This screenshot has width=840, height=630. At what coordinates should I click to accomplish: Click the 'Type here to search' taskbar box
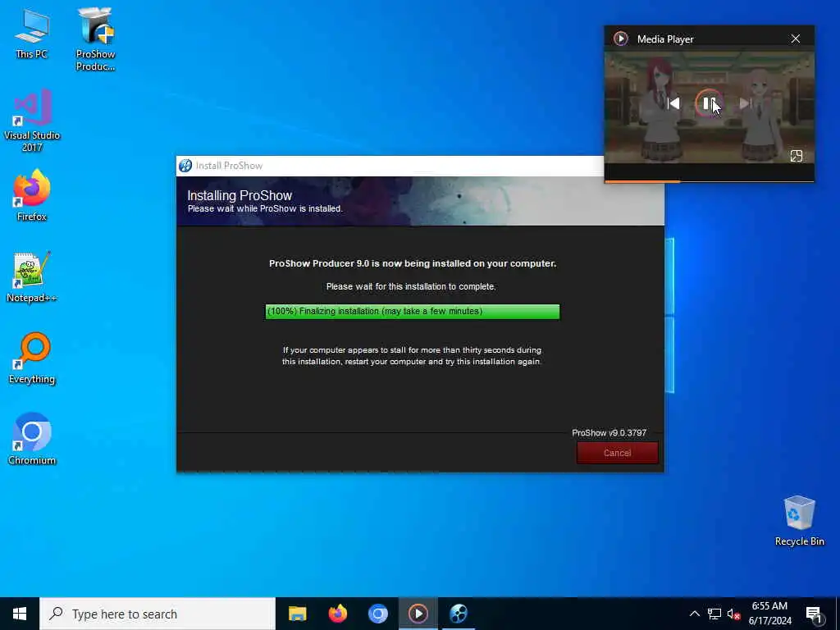coord(157,614)
